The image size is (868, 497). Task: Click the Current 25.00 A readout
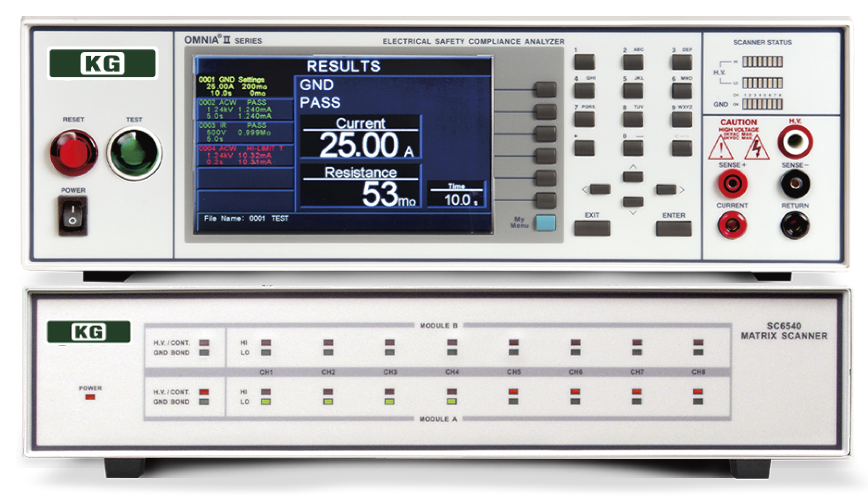(360, 137)
